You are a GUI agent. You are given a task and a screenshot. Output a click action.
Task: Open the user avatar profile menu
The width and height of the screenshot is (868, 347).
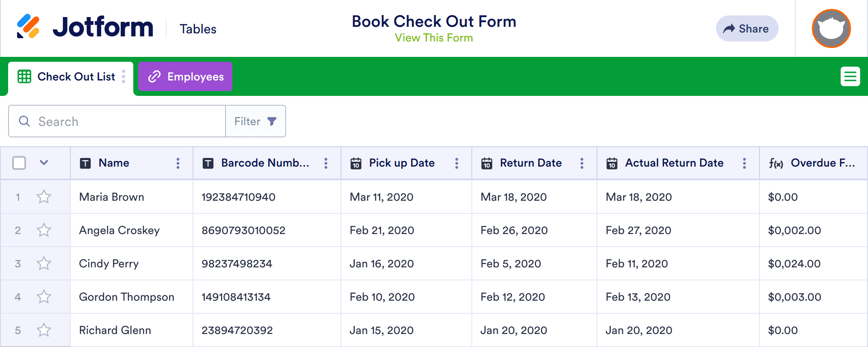(831, 28)
